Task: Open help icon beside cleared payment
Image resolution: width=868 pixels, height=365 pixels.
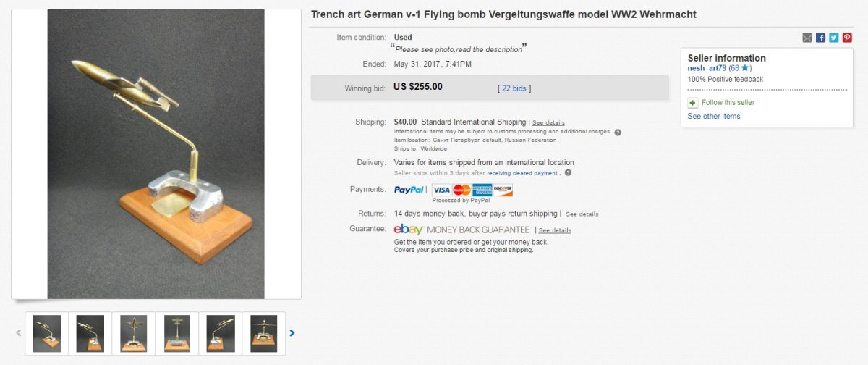Action: point(568,173)
